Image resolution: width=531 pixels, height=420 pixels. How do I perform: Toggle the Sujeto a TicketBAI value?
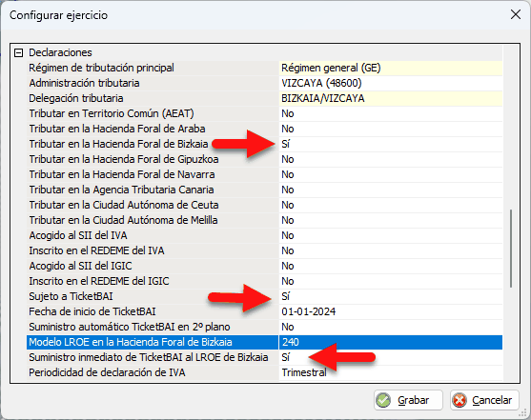[x=391, y=296]
